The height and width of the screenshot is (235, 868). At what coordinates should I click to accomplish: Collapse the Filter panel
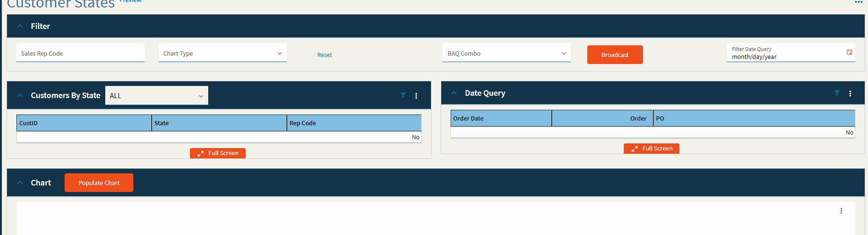(x=20, y=26)
